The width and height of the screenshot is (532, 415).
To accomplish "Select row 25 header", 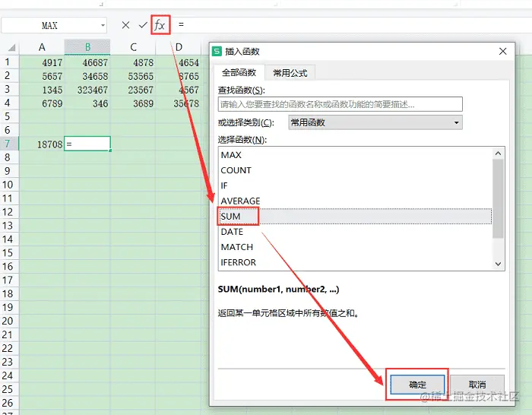I will [8, 389].
